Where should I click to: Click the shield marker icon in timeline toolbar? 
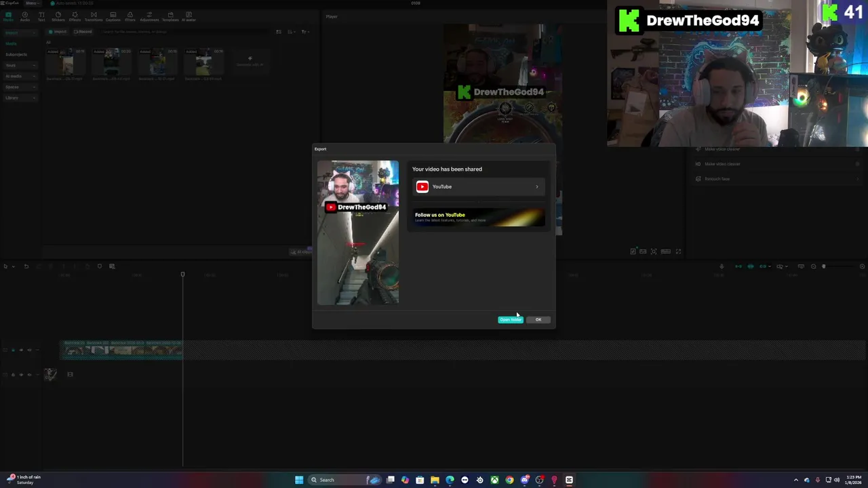tap(100, 266)
